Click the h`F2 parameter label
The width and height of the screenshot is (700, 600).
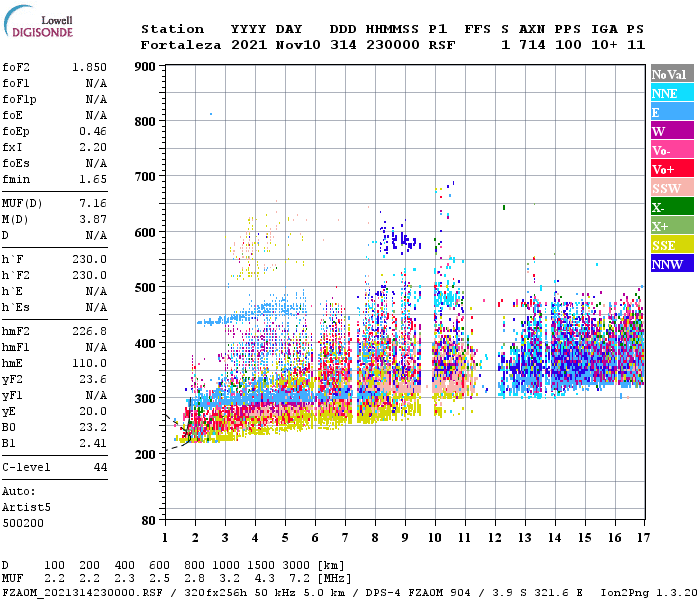[x=16, y=275]
